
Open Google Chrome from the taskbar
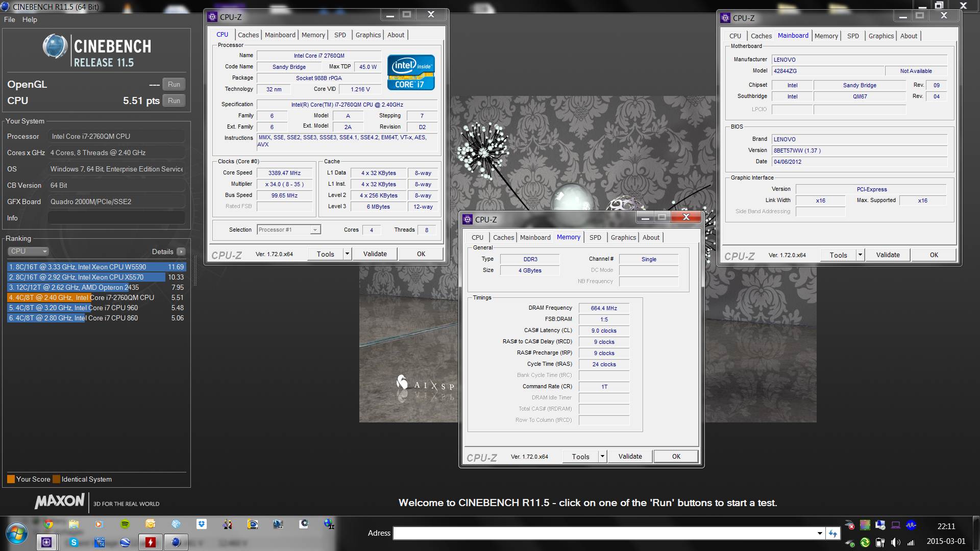point(48,524)
